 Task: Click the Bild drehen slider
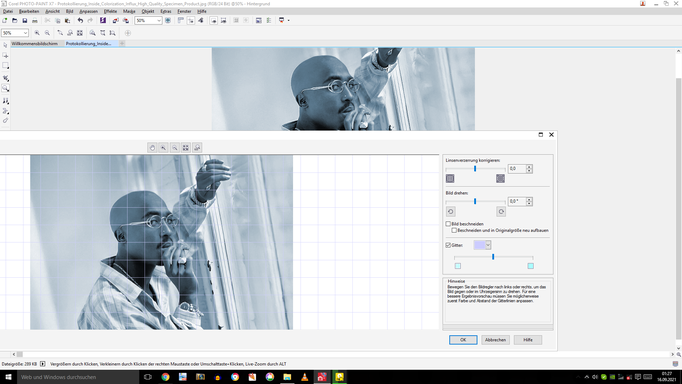(x=475, y=201)
